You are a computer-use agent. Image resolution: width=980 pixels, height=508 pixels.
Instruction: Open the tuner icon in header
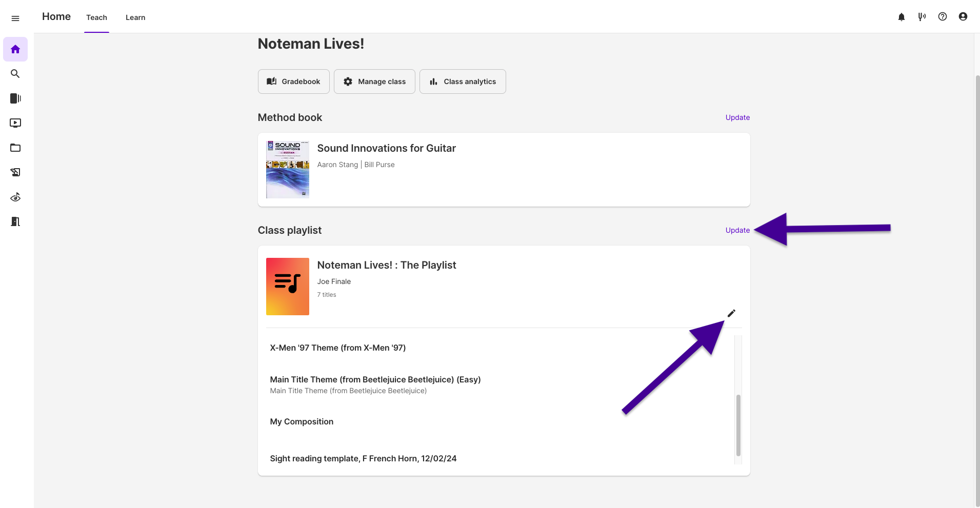[922, 17]
